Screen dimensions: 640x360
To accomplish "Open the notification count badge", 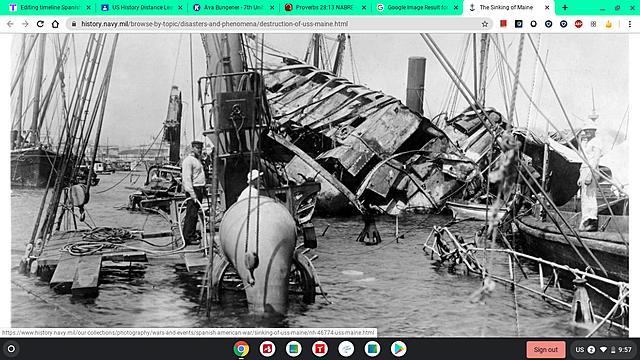I will click(x=591, y=350).
